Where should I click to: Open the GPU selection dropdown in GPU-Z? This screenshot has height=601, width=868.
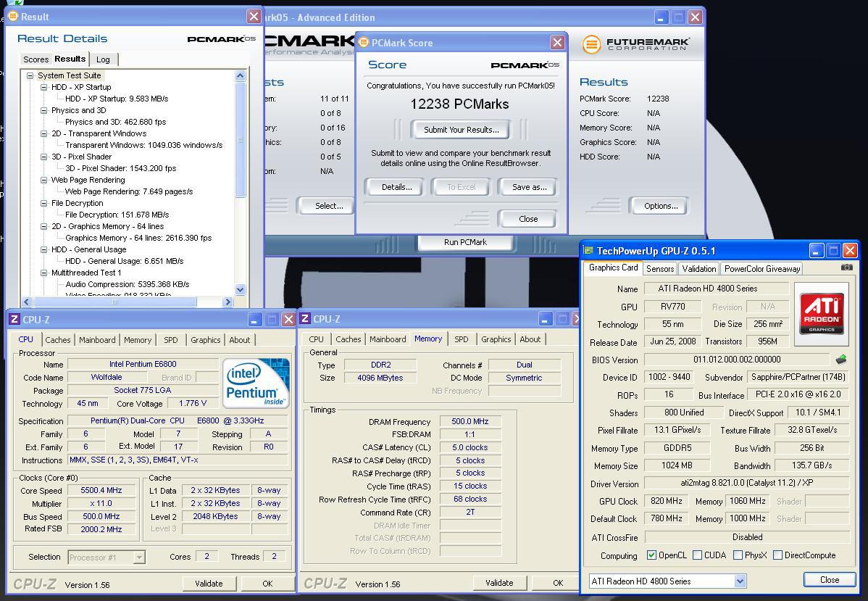click(x=740, y=581)
